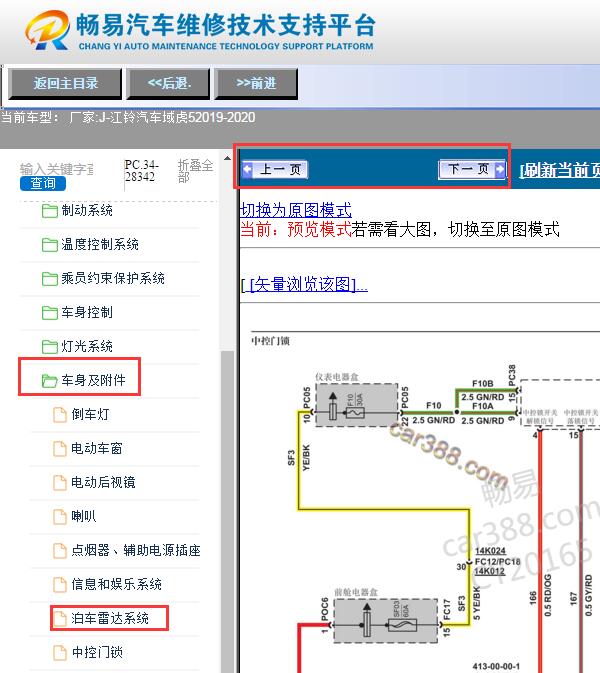Expand the 车身控制 folder
600x673 pixels.
(87, 312)
